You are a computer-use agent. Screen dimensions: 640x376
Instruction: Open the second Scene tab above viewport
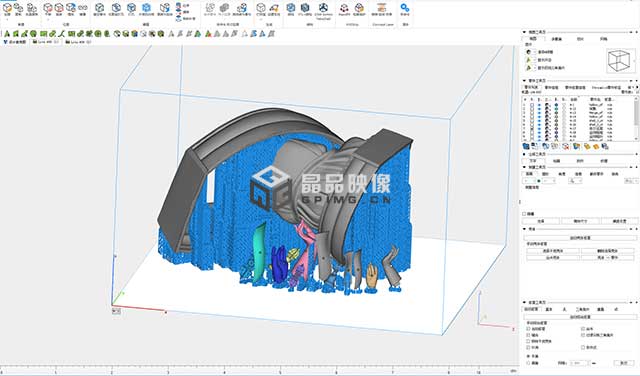[79, 42]
